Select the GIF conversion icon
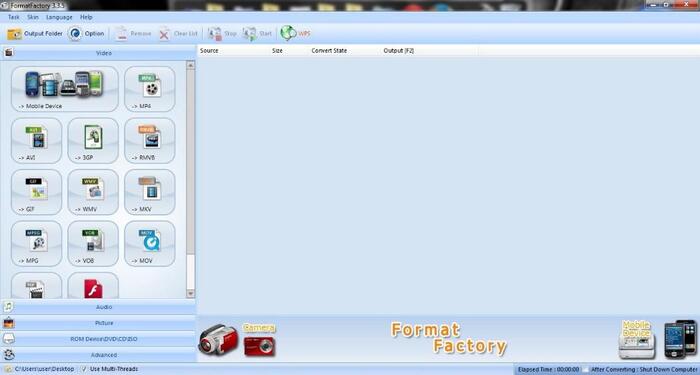The width and height of the screenshot is (700, 375). tap(36, 192)
